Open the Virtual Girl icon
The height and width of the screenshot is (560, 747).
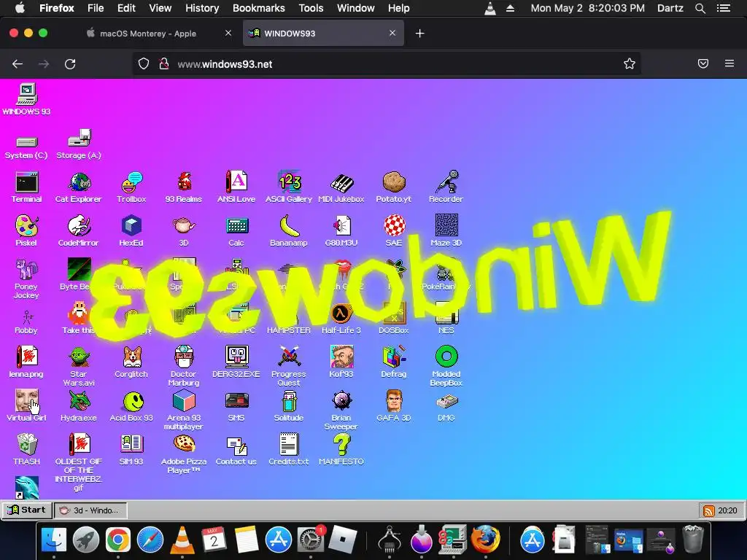[x=27, y=401]
